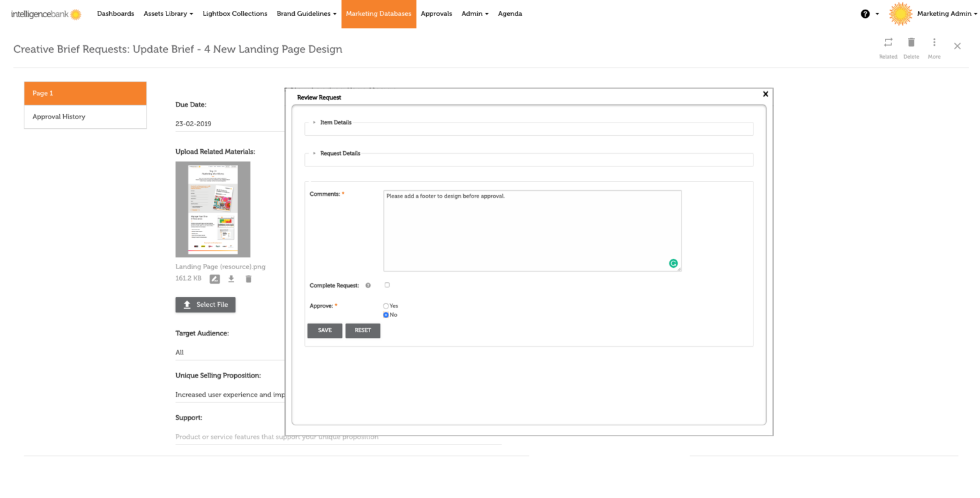Expand the Item Details section

tap(335, 122)
